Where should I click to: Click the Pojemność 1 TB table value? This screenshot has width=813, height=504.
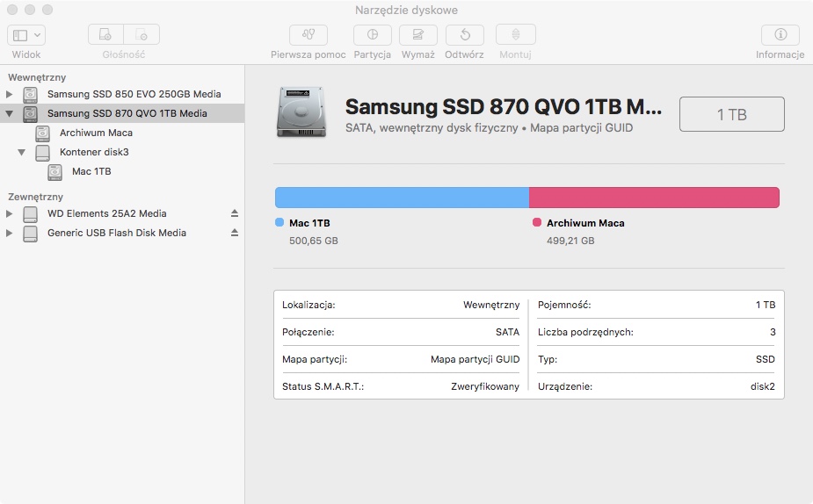coord(766,305)
